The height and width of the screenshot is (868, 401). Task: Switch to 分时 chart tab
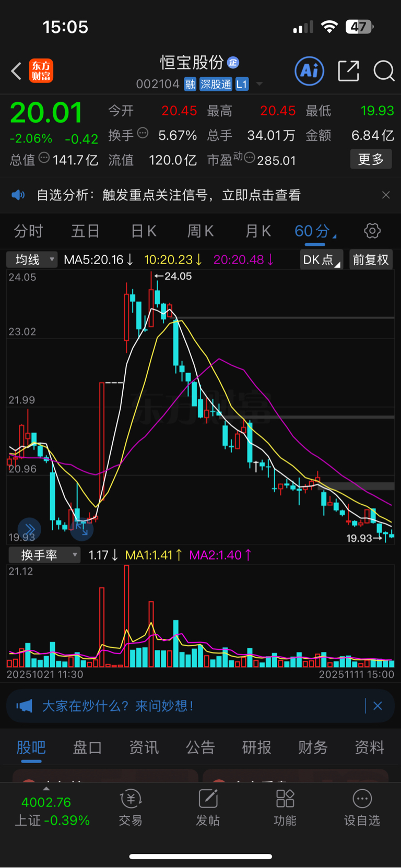tap(28, 231)
